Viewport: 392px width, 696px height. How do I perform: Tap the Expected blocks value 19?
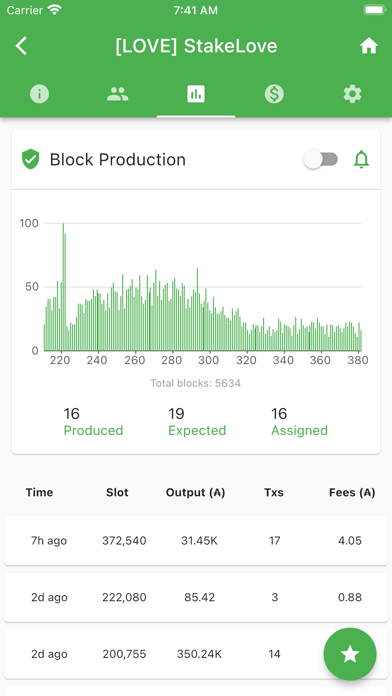click(176, 414)
